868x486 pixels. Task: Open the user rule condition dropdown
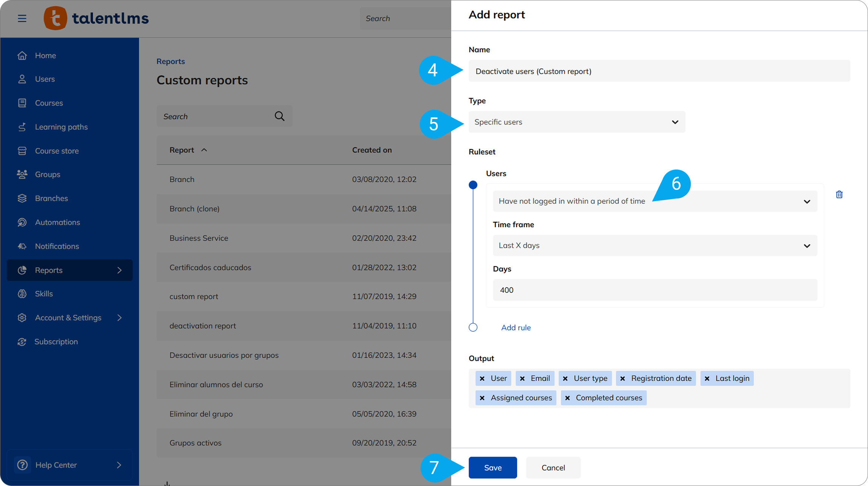pyautogui.click(x=655, y=201)
